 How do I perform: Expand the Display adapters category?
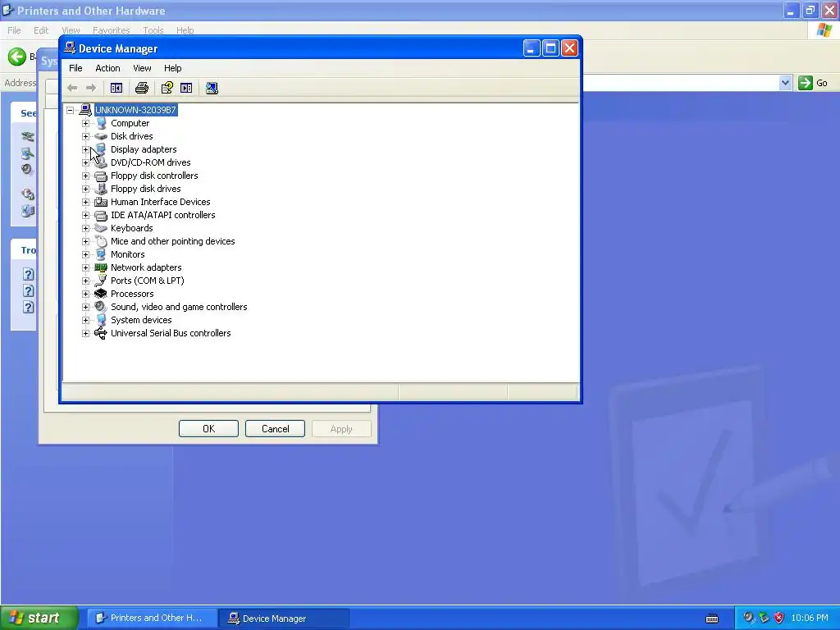click(85, 149)
